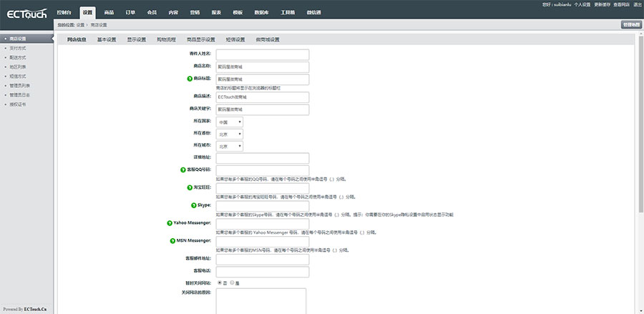Image resolution: width=644 pixels, height=314 pixels.
Task: Click the 管理地图 button
Action: pos(631,24)
